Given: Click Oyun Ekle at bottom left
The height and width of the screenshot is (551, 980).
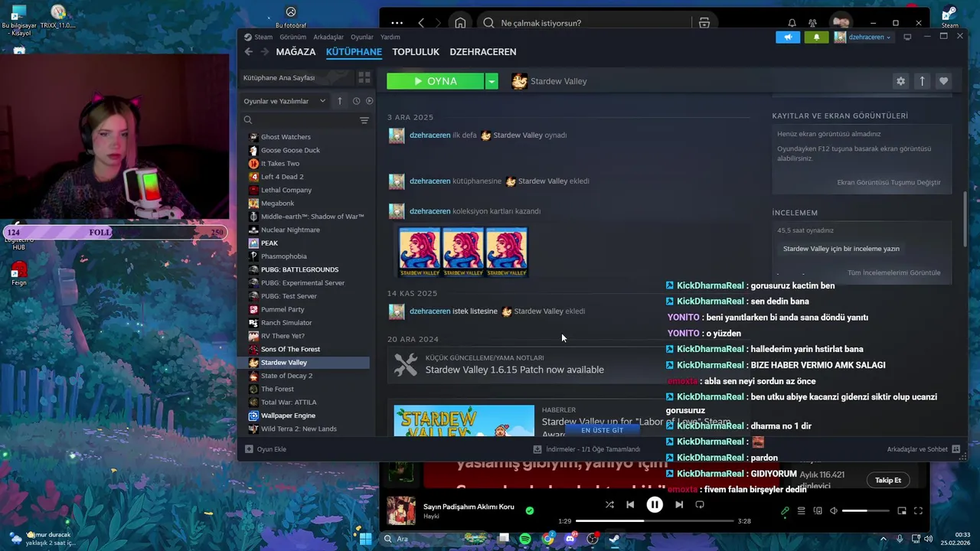Looking at the screenshot, I should click(x=266, y=449).
